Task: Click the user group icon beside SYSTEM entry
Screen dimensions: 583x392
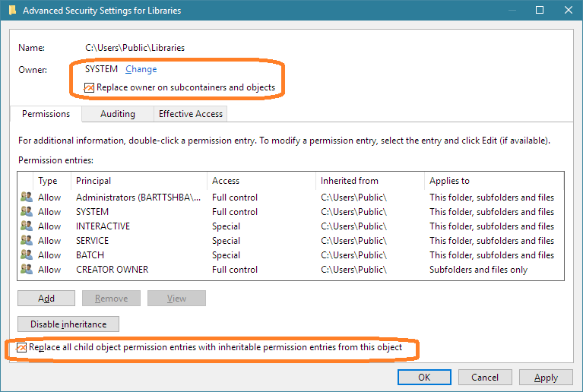Action: point(27,211)
